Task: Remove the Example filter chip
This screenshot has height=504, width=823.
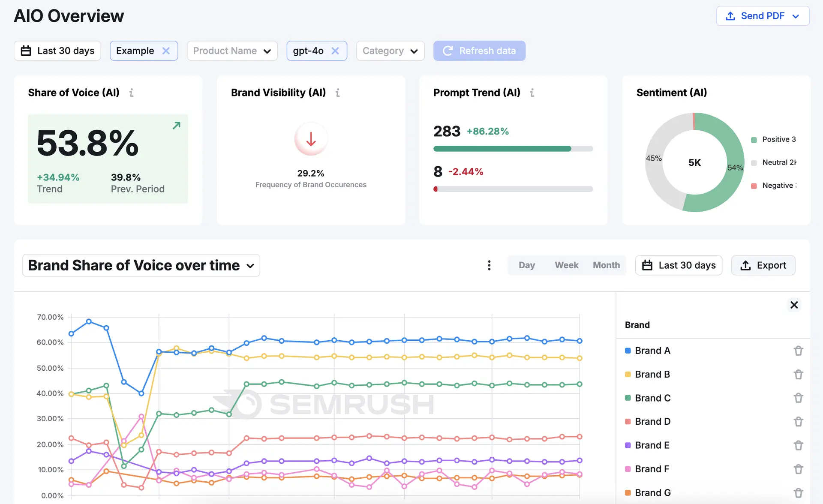Action: (x=166, y=51)
